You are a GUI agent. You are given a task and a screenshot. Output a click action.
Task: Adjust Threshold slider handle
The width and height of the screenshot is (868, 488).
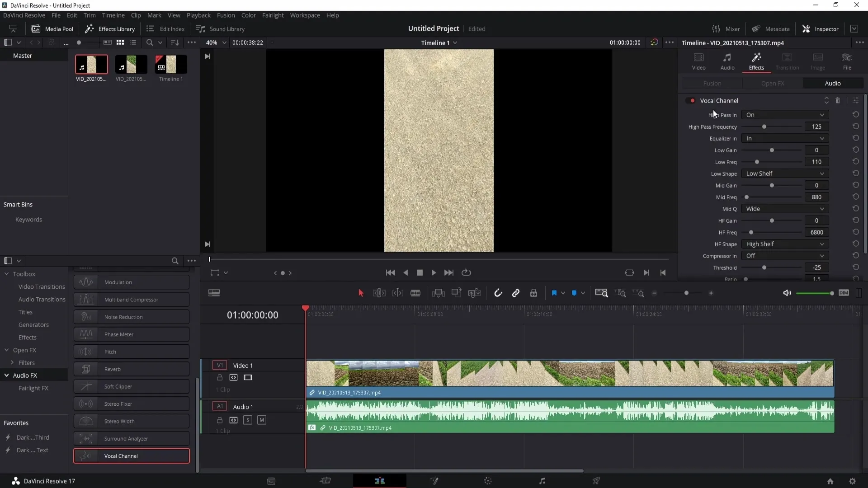764,267
